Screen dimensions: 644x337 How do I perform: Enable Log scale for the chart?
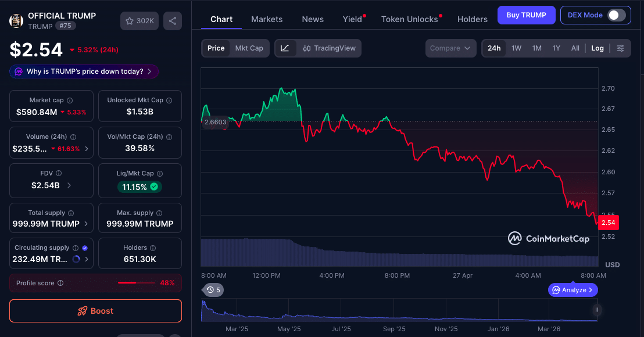(597, 48)
